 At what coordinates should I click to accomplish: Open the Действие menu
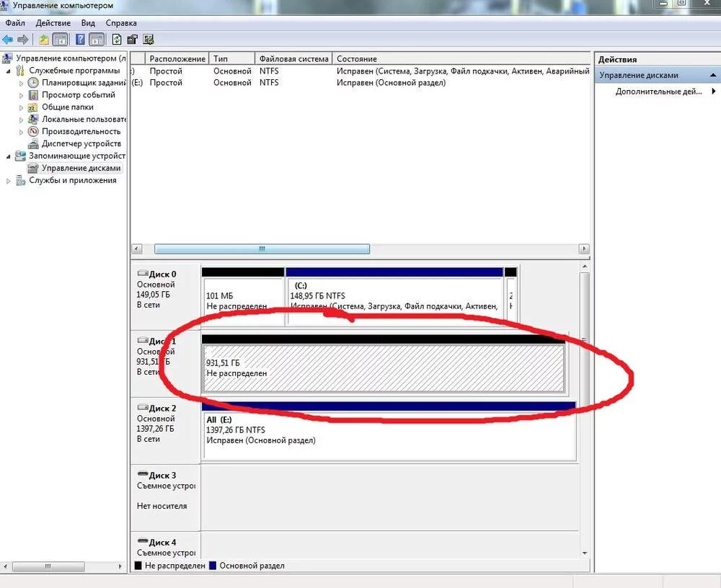pyautogui.click(x=53, y=23)
